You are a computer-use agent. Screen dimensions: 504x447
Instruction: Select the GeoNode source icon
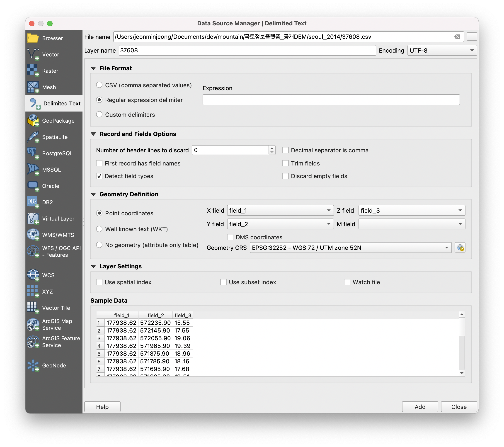[x=33, y=365]
